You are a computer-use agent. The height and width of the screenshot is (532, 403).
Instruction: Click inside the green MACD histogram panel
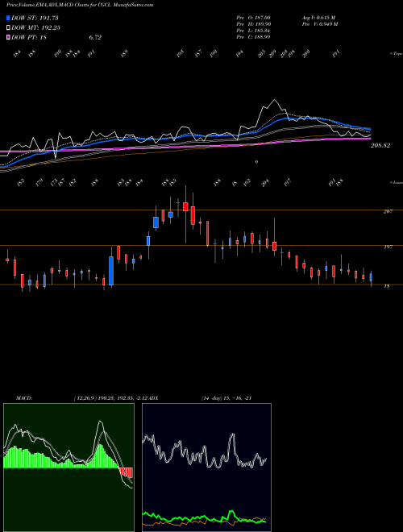69,468
